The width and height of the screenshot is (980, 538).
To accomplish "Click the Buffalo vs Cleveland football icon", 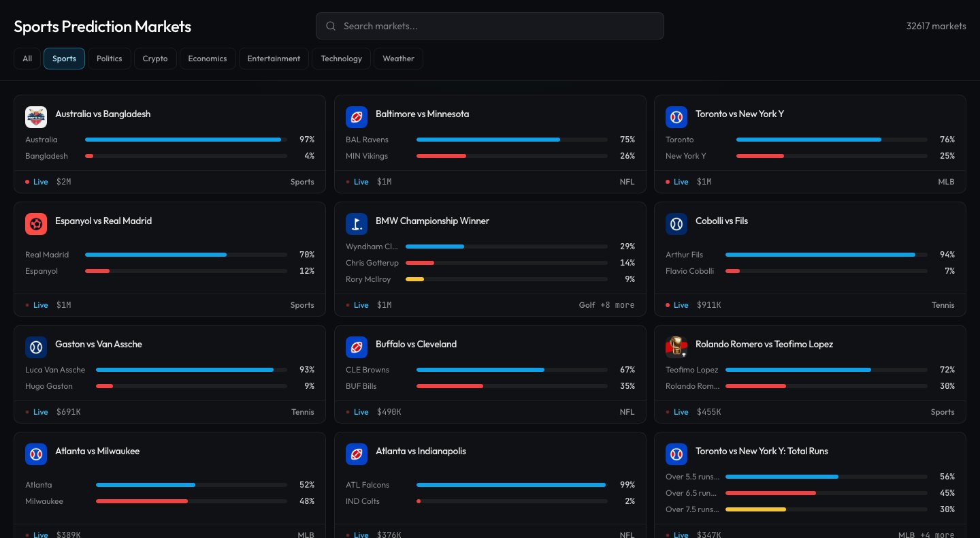I will [357, 347].
